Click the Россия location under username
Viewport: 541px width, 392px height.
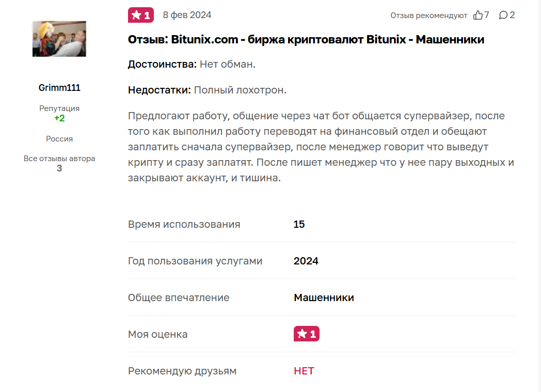point(59,139)
